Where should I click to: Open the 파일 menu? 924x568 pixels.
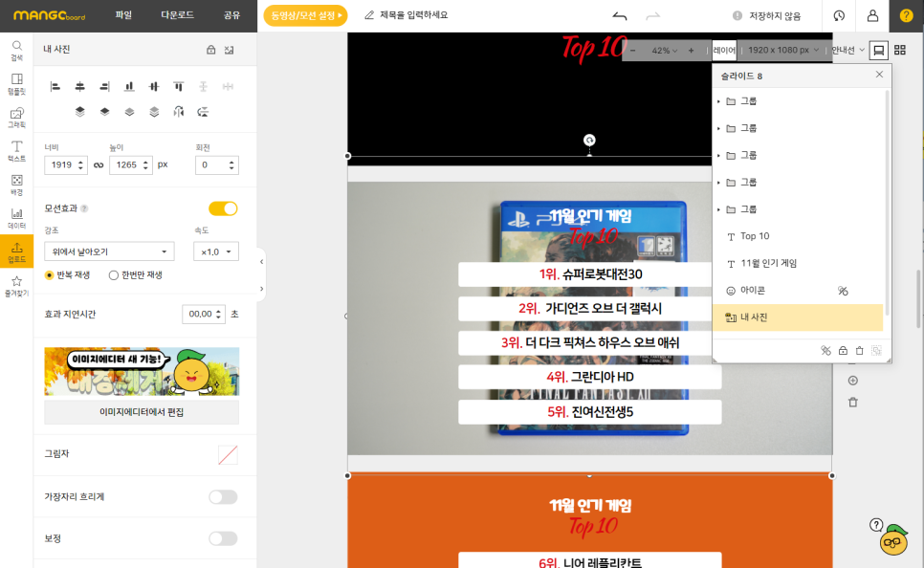pyautogui.click(x=123, y=15)
